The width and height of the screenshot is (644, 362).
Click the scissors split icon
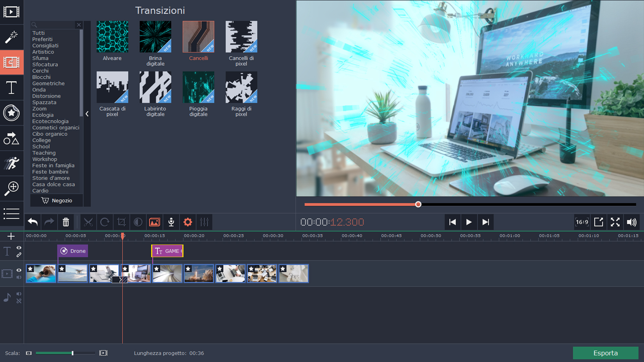[88, 222]
